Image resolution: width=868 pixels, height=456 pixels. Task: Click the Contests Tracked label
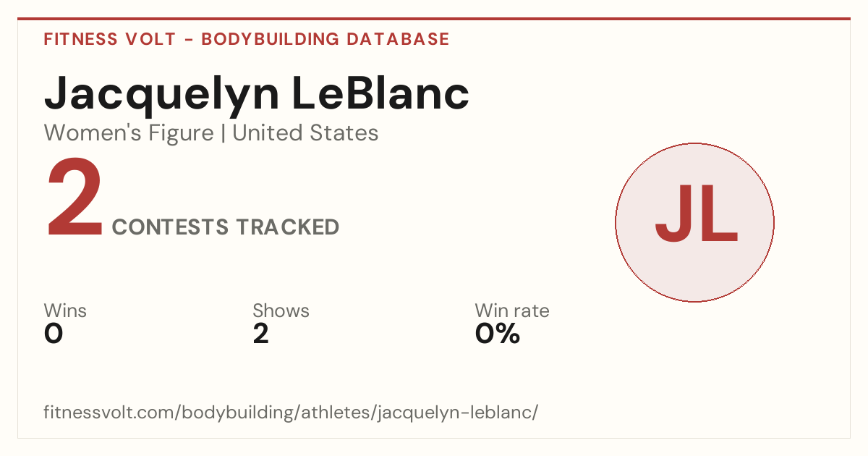[x=226, y=227]
